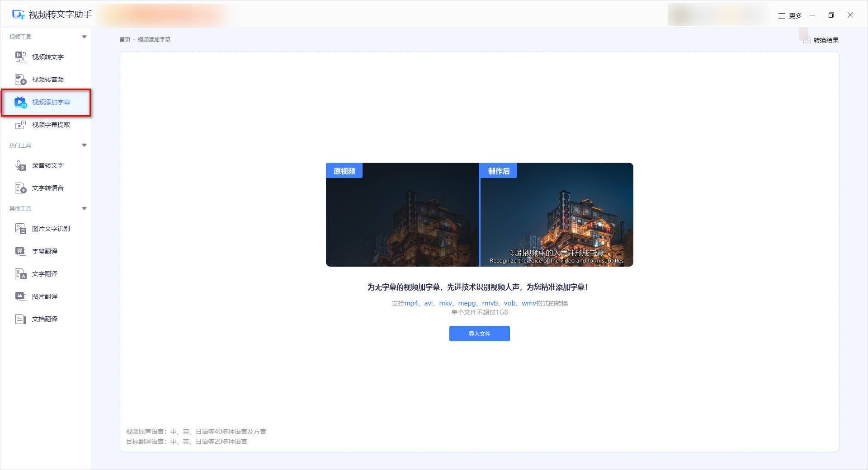Click the 视频转文字 sidebar icon

[21, 57]
